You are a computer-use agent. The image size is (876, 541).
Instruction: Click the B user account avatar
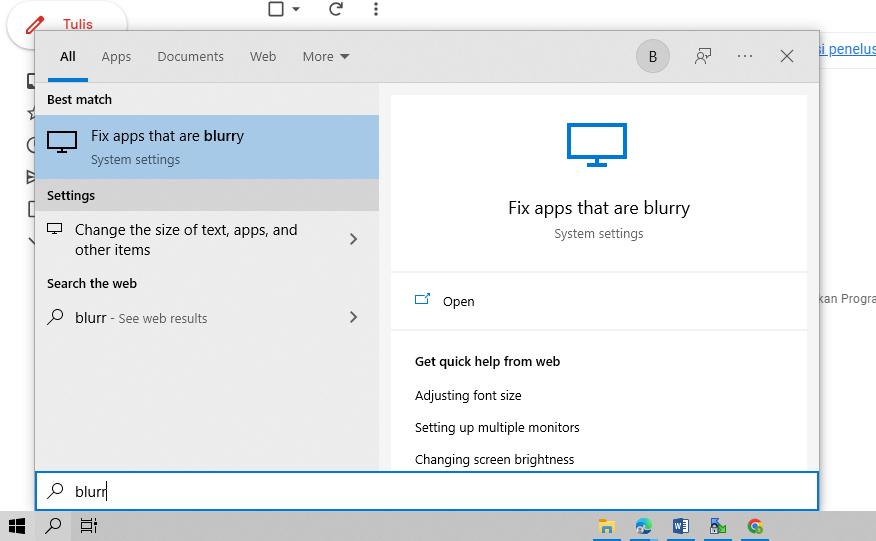click(x=653, y=56)
